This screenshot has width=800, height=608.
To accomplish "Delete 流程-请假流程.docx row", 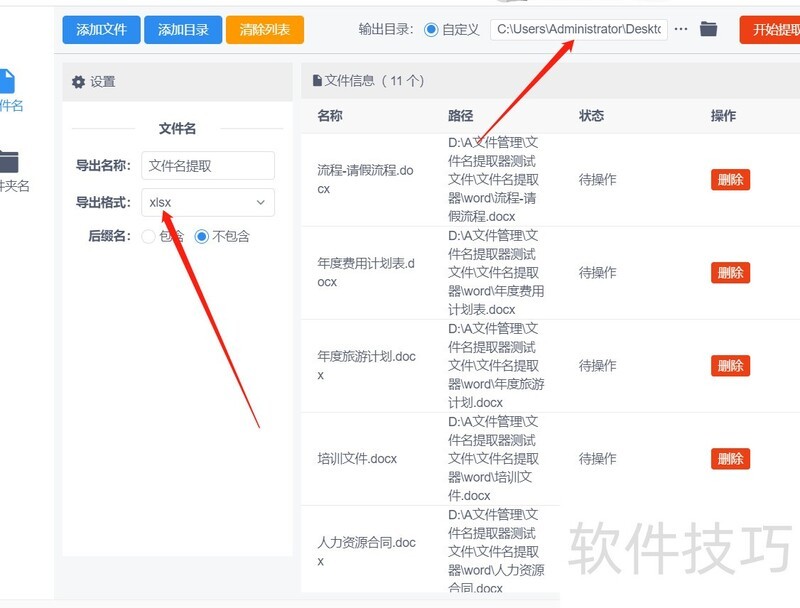I will [x=730, y=180].
